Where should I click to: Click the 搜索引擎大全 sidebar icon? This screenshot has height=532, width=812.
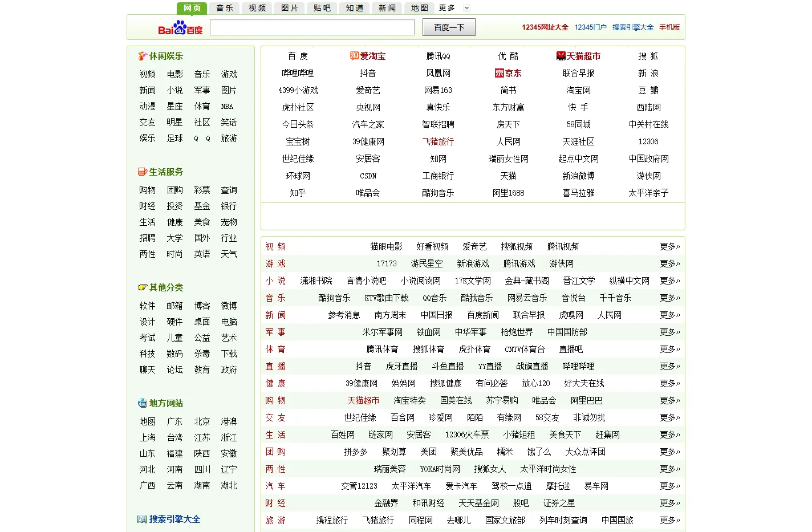[x=143, y=519]
